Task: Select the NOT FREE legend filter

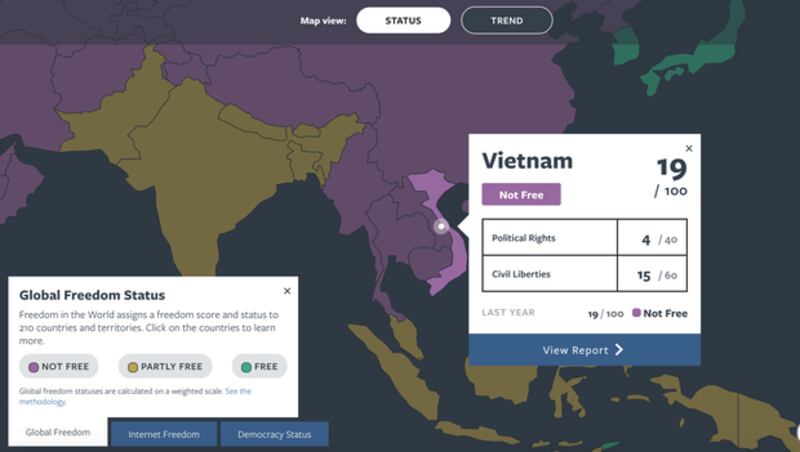Action: (x=59, y=366)
